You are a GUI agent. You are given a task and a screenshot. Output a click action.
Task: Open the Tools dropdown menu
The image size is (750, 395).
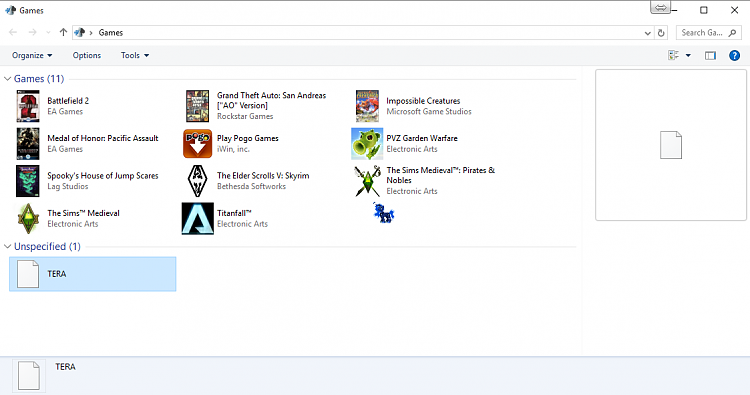[x=135, y=55]
